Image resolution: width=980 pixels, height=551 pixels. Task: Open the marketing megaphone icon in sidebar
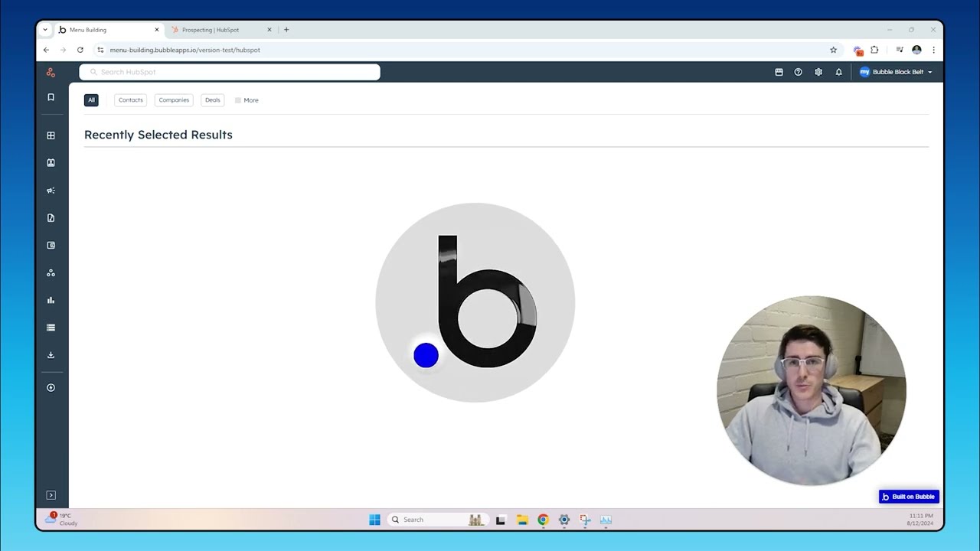[51, 191]
